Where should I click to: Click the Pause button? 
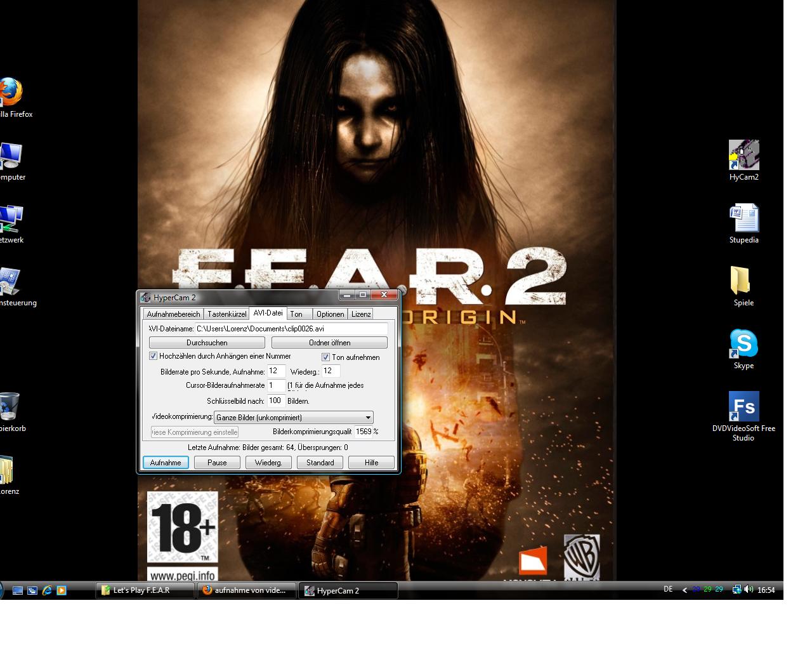pyautogui.click(x=217, y=463)
